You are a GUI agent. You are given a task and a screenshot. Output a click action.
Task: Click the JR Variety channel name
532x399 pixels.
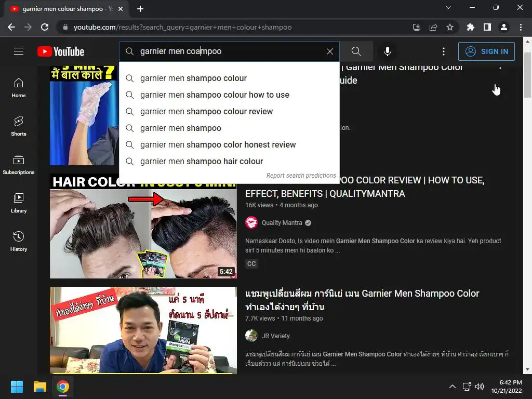click(x=275, y=336)
